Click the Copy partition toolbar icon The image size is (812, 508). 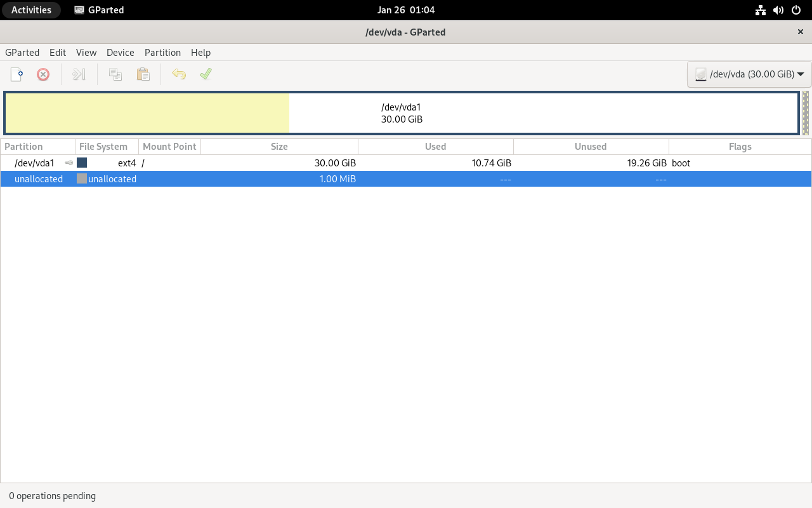pos(115,74)
